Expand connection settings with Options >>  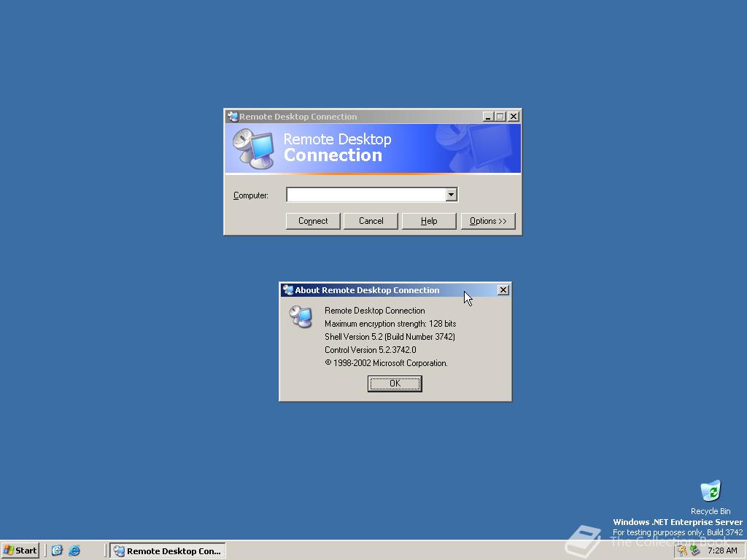[488, 221]
